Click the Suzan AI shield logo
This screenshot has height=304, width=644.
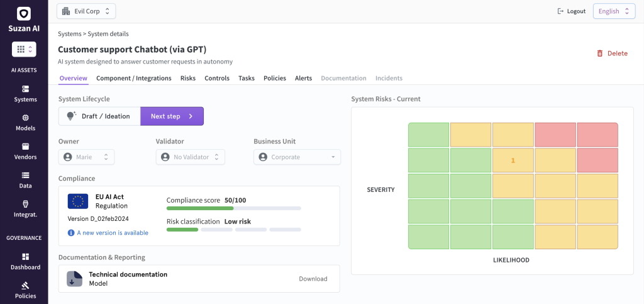24,13
